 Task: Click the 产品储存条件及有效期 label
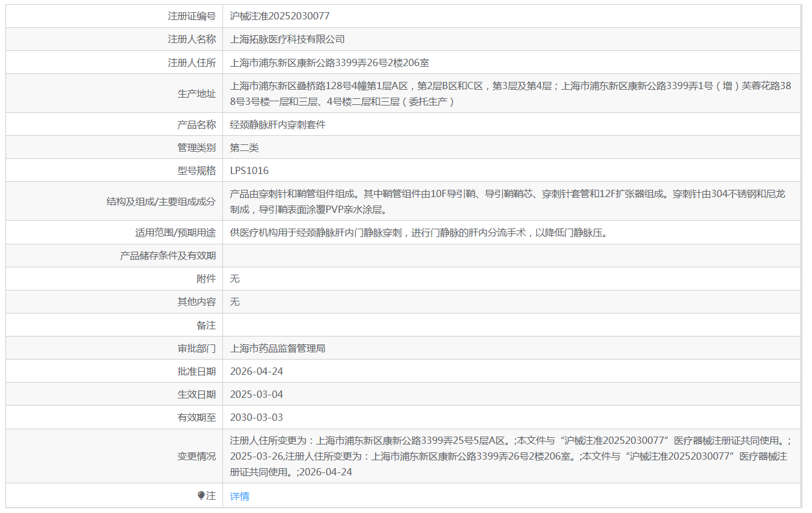point(168,256)
